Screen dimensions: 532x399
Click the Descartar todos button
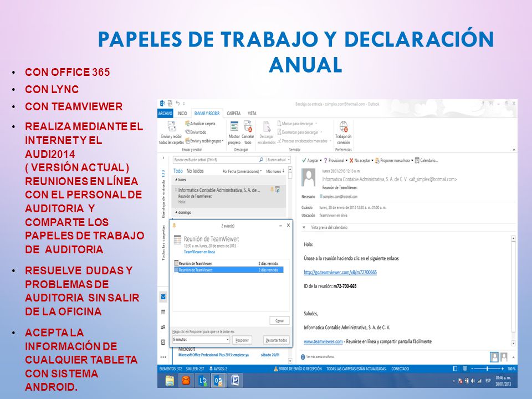coord(276,340)
